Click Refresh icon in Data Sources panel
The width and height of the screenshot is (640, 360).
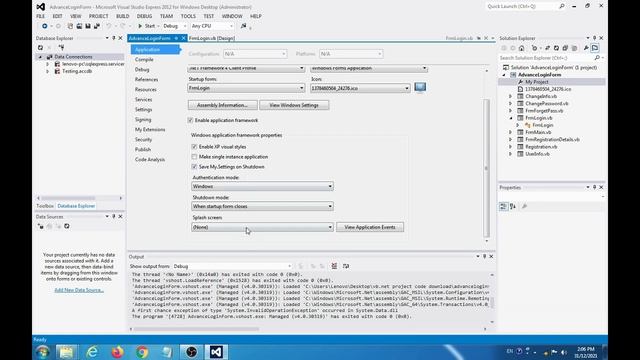click(x=67, y=226)
